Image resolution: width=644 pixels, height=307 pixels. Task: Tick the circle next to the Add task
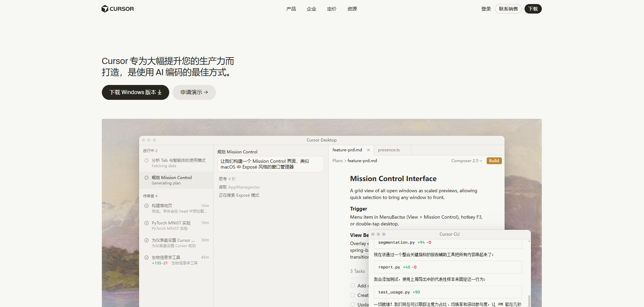click(353, 286)
